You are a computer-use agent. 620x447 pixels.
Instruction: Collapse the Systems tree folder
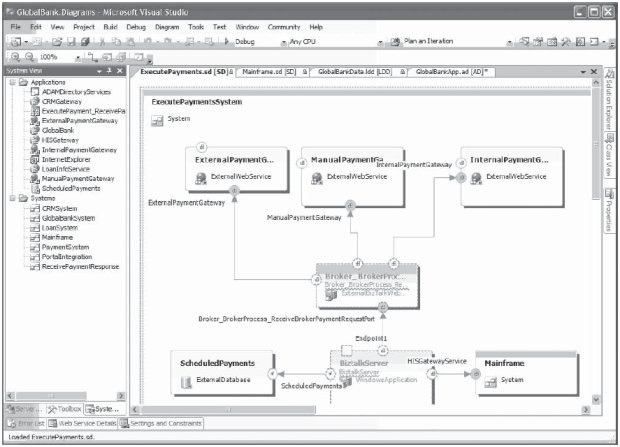coord(12,198)
